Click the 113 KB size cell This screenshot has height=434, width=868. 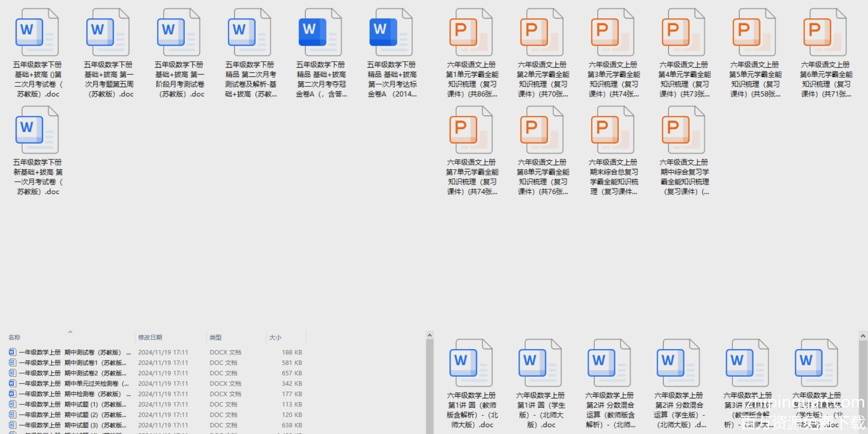point(292,404)
